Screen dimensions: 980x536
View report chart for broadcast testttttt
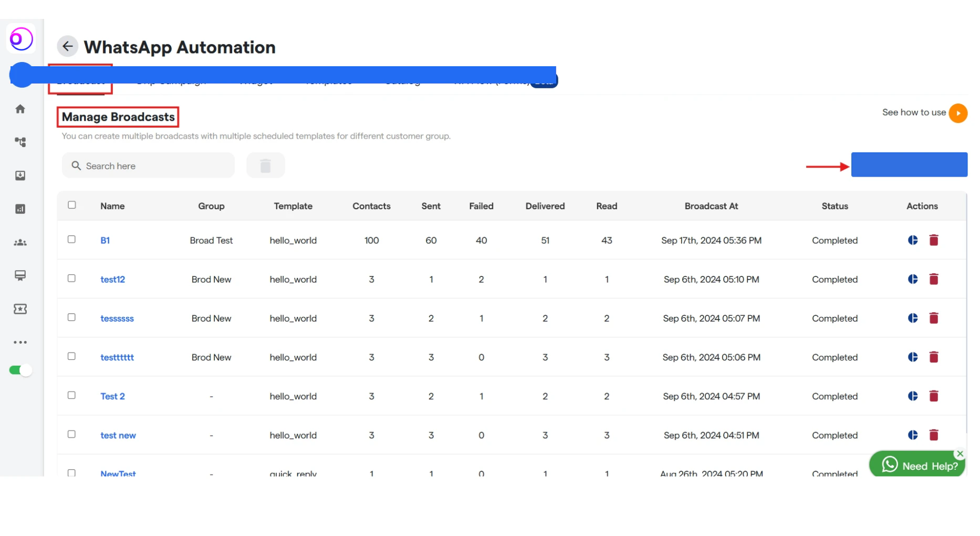click(913, 357)
